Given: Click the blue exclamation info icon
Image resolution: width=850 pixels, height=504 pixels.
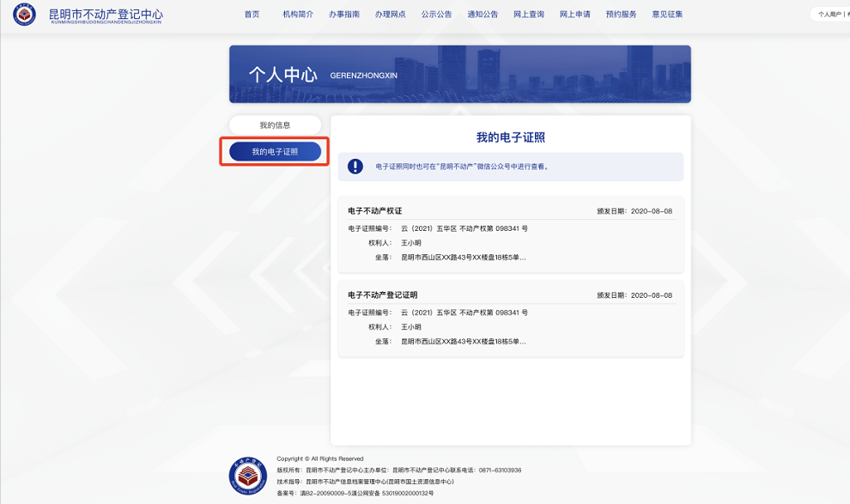Looking at the screenshot, I should click(x=355, y=167).
